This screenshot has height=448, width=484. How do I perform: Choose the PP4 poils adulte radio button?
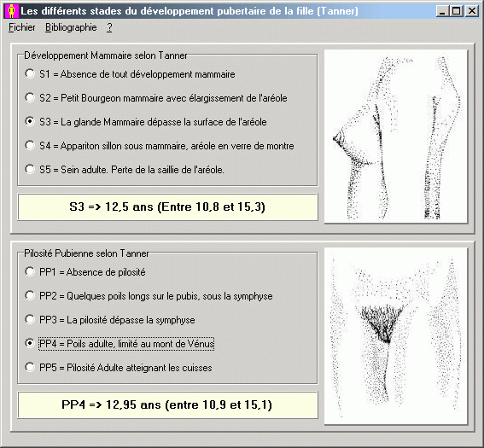pos(120,343)
